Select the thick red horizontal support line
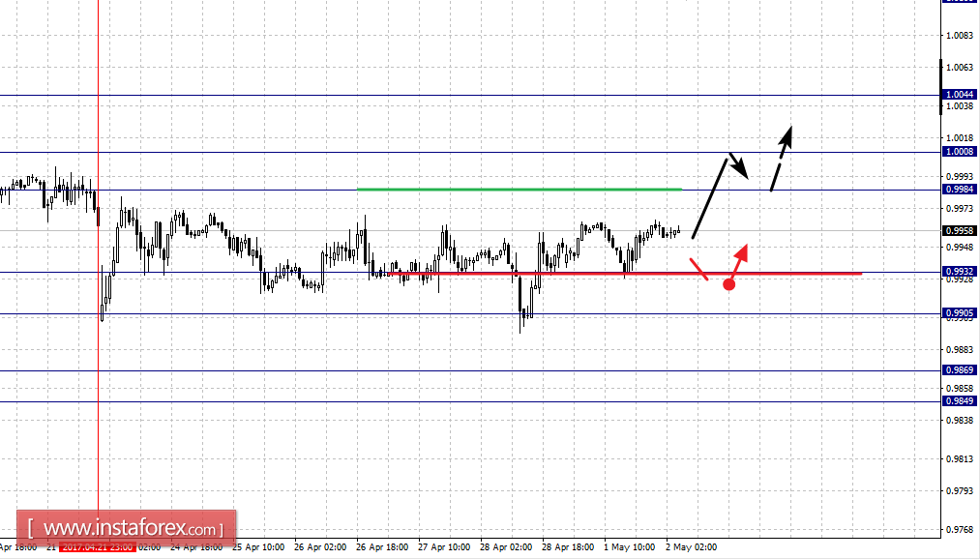The height and width of the screenshot is (559, 980). coord(625,273)
